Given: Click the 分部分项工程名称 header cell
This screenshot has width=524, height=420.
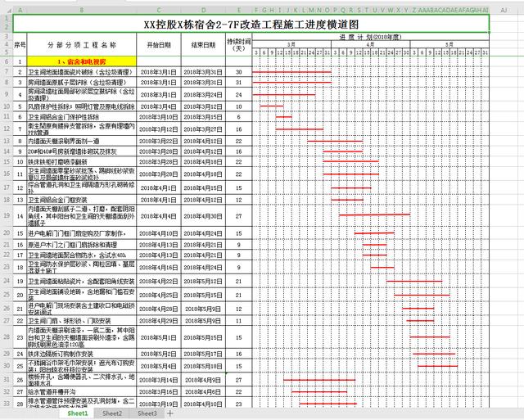Looking at the screenshot, I should tap(82, 44).
